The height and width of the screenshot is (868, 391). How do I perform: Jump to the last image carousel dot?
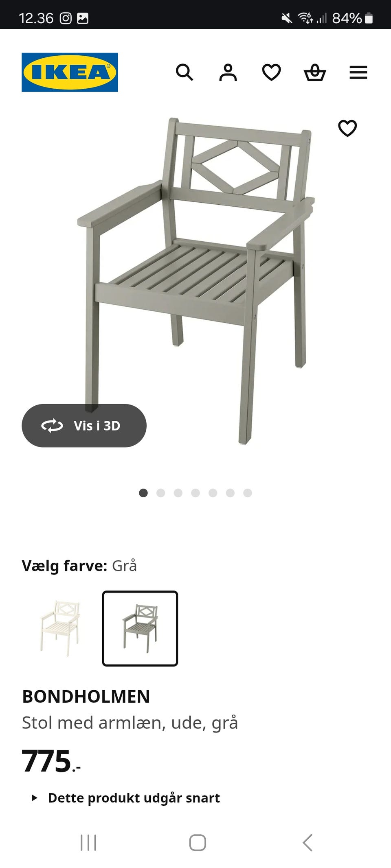[248, 493]
